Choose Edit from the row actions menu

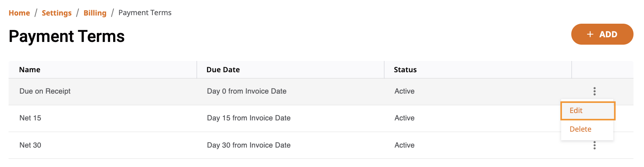point(588,111)
